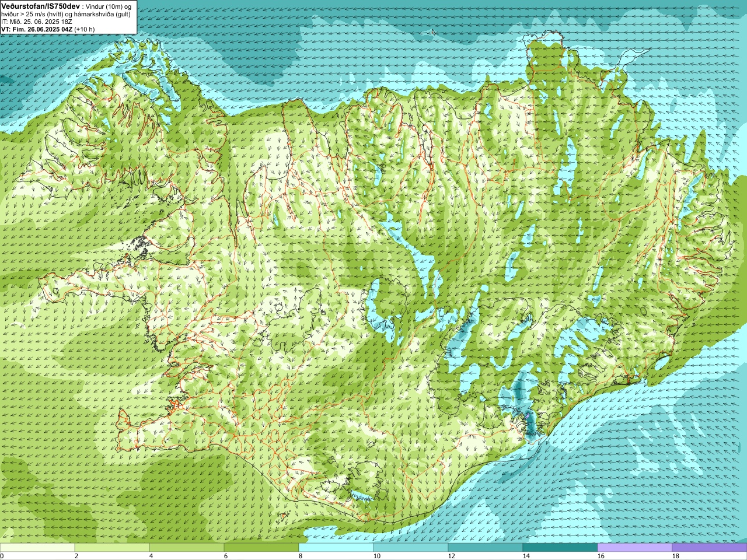Select the 10–12 m/s turquoise legend swatch

(x=411, y=548)
